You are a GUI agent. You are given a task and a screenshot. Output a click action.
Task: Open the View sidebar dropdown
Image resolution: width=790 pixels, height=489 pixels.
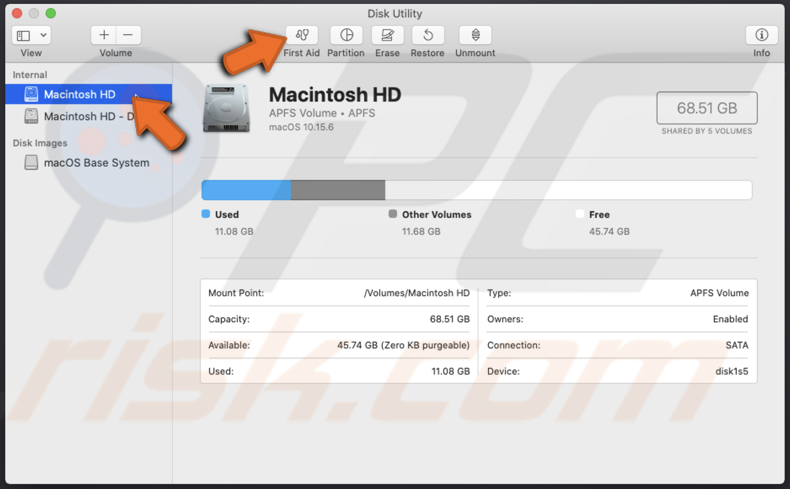coord(31,35)
